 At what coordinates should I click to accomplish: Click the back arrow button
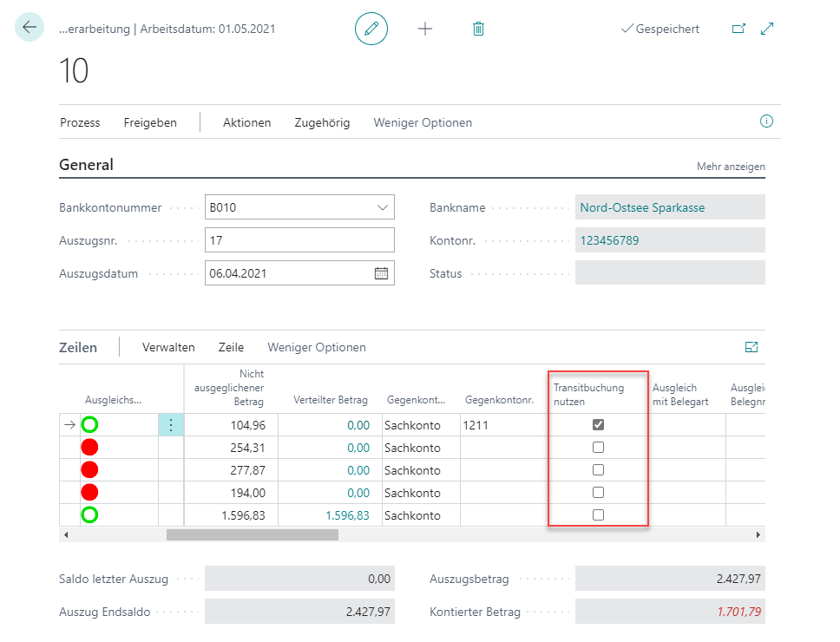point(30,28)
